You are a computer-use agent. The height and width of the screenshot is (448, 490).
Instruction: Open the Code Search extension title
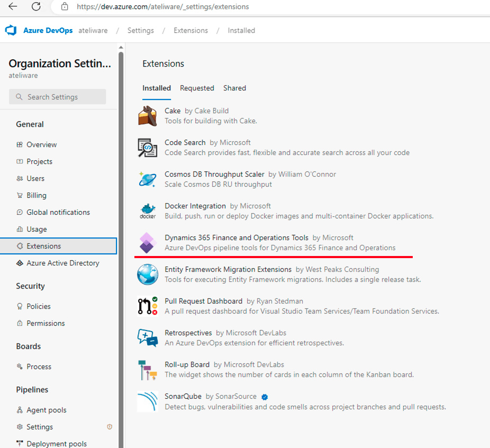(185, 142)
